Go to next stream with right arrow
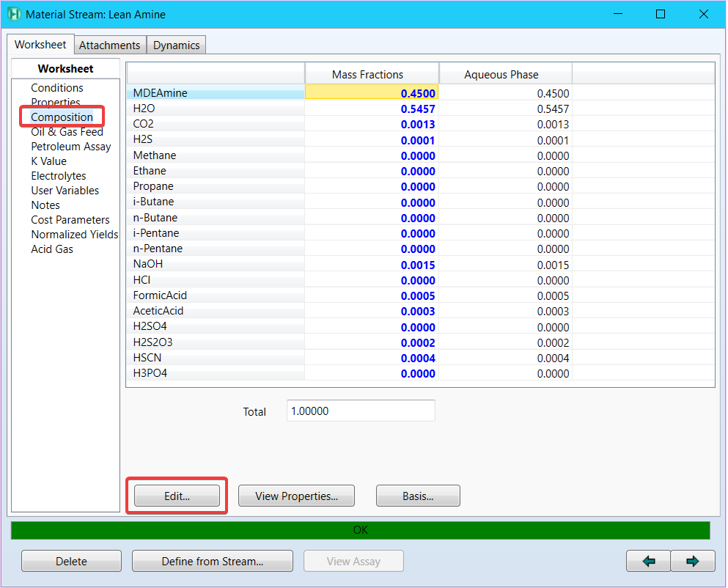This screenshot has width=728, height=588. (692, 562)
